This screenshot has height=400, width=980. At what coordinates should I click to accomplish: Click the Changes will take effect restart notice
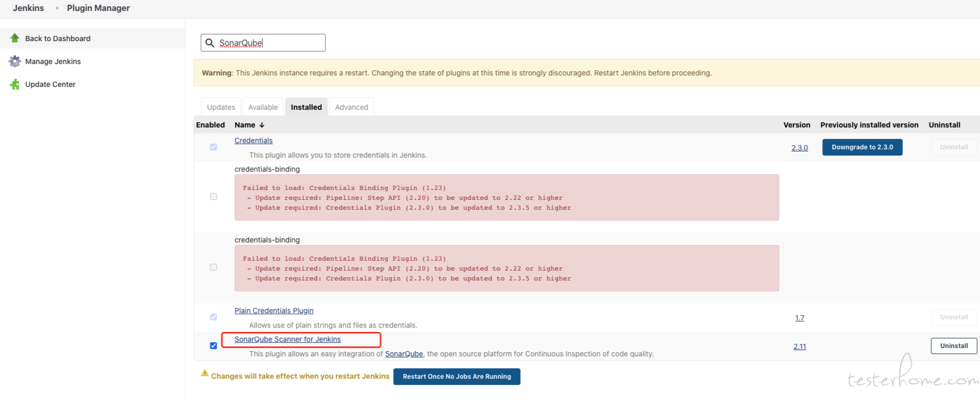300,376
